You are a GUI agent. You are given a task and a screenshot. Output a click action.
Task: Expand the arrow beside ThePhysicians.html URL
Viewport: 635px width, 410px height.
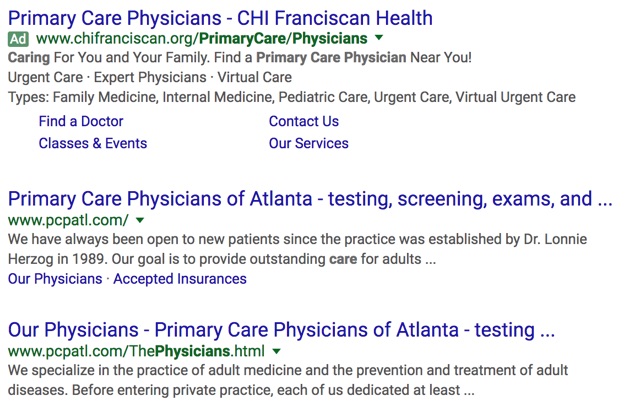click(x=276, y=351)
